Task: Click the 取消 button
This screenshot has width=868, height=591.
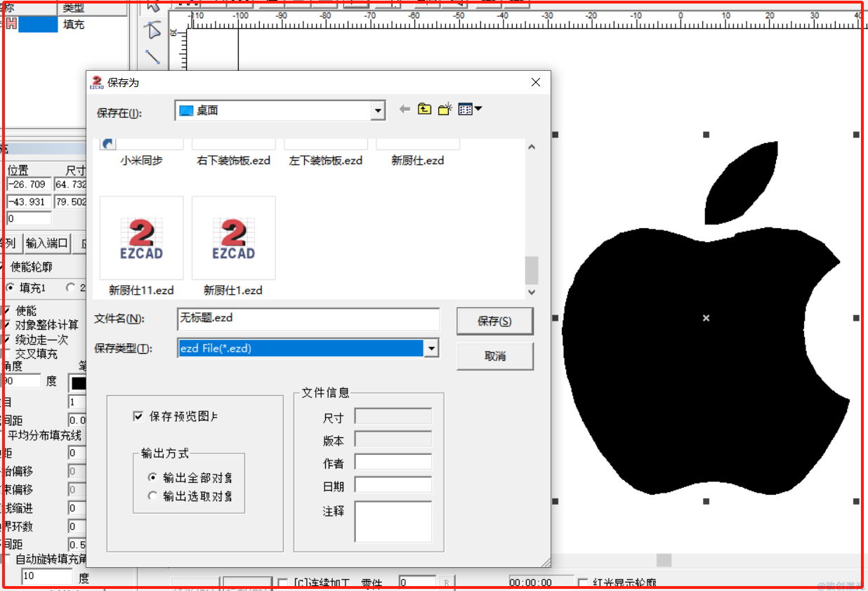Action: 494,356
